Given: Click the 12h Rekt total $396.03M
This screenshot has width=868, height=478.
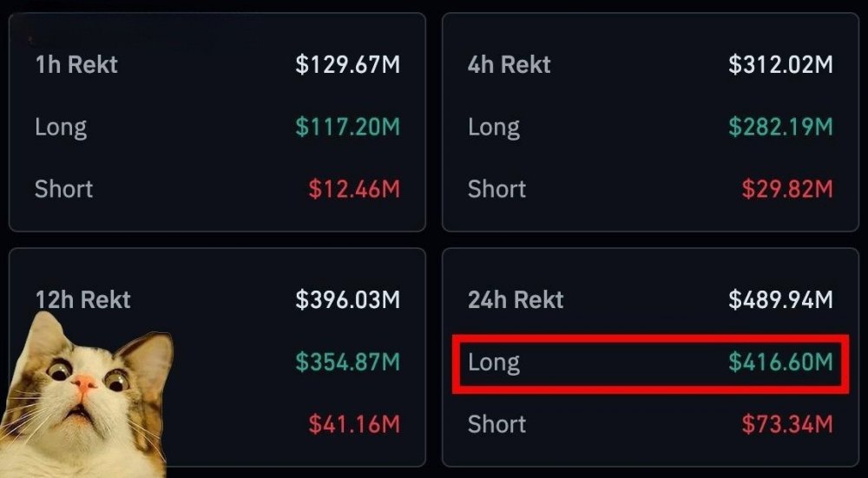Looking at the screenshot, I should pos(347,300).
